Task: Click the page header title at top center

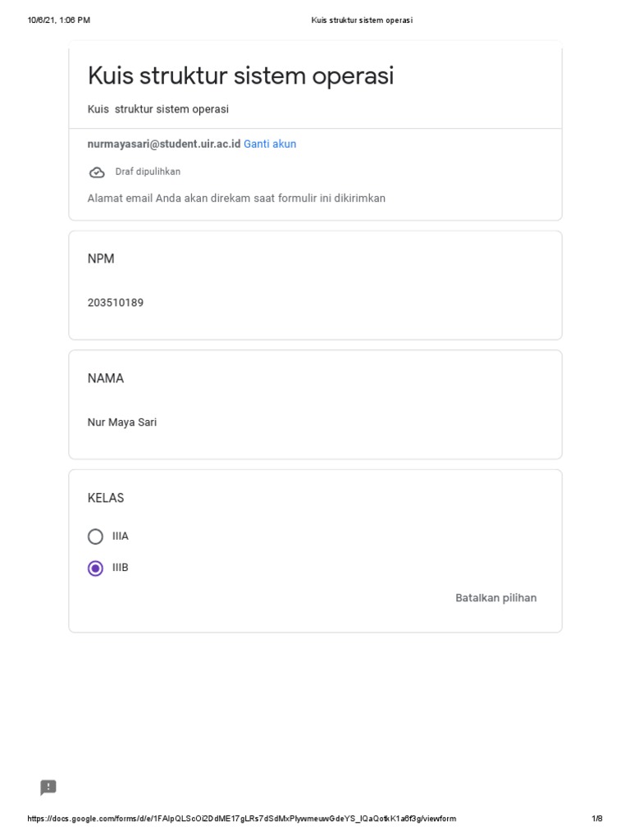Action: point(362,21)
